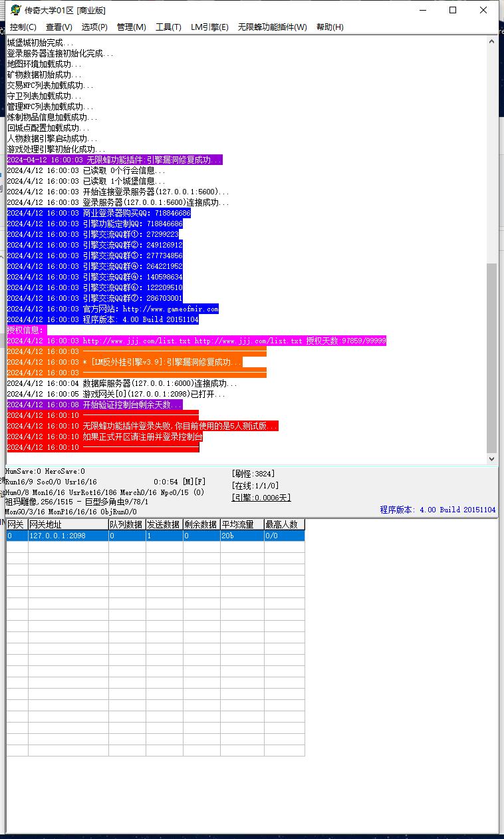Open the 管理(M) menu
The width and height of the screenshot is (504, 839).
pyautogui.click(x=132, y=27)
